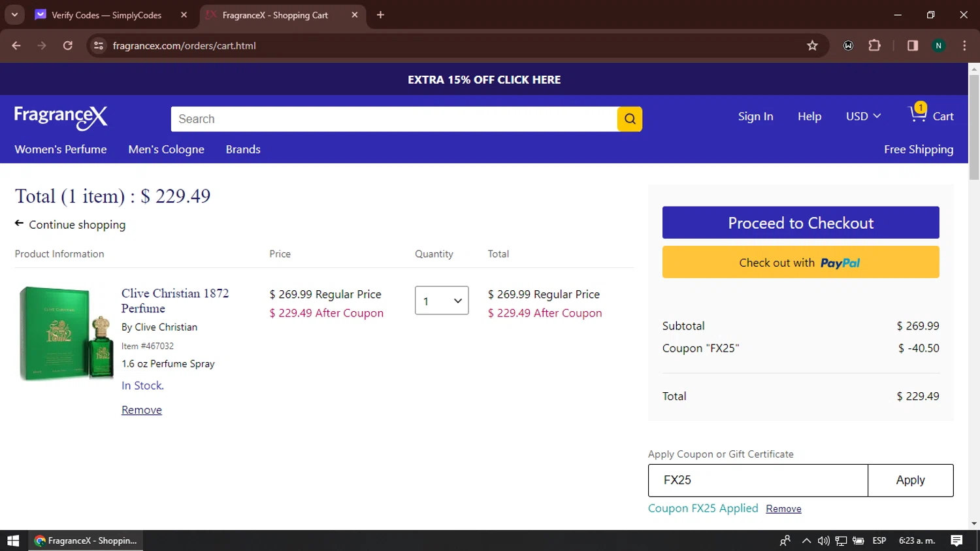
Task: Show hidden system tray icons
Action: click(x=806, y=541)
